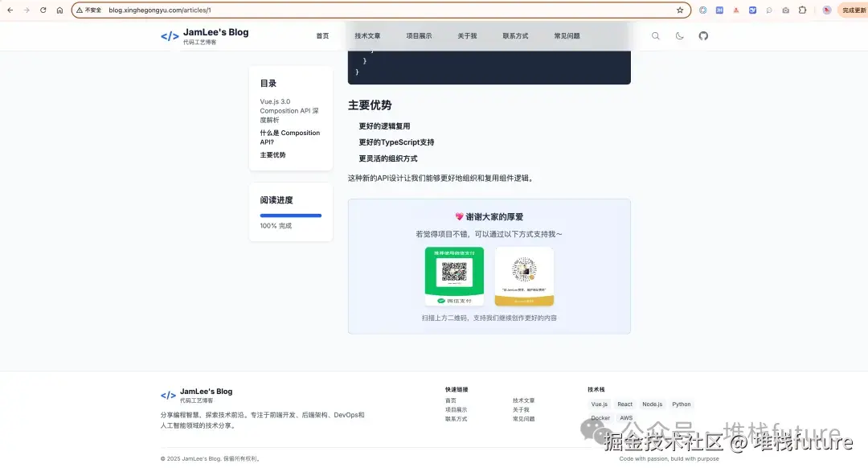868x468 pixels.
Task: Click the Vue.js tech stack tag
Action: [599, 404]
